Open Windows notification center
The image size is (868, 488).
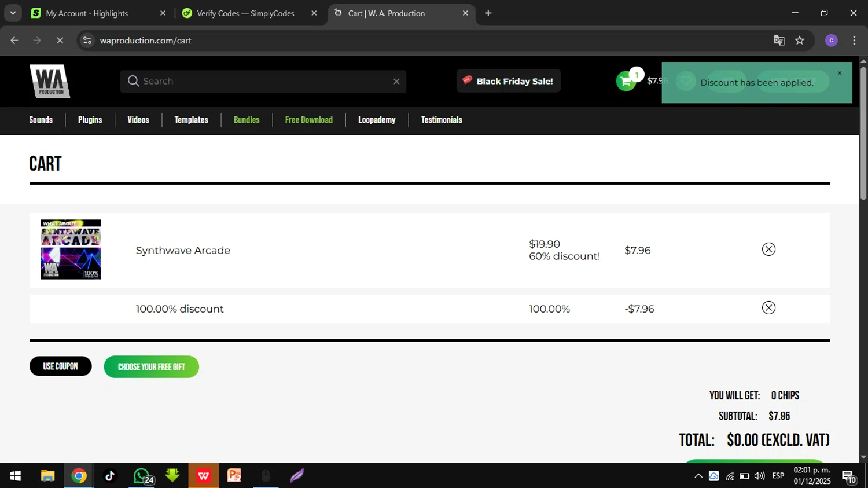(x=849, y=476)
